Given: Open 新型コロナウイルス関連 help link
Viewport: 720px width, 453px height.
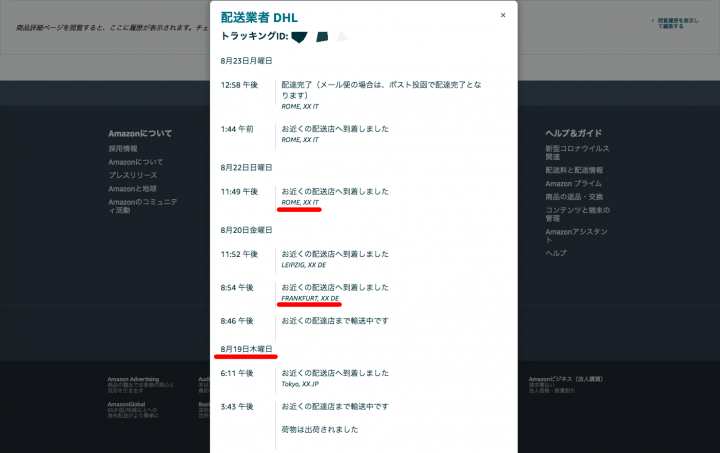Looking at the screenshot, I should [x=577, y=152].
